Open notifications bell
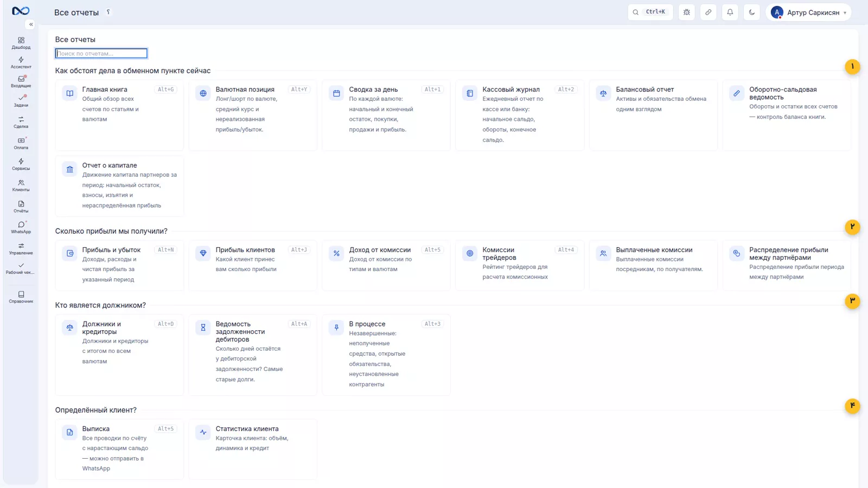The image size is (868, 488). [x=730, y=12]
